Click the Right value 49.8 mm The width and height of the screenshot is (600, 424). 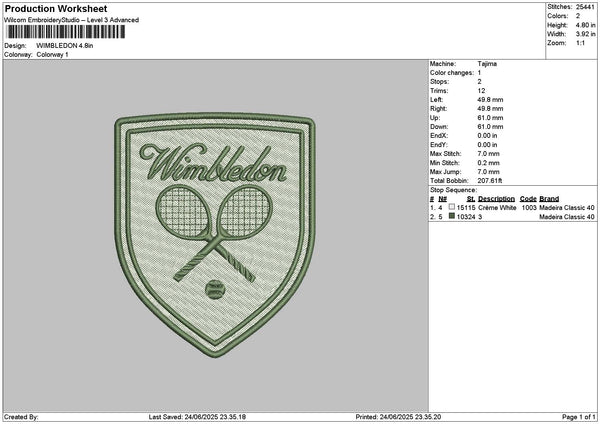pyautogui.click(x=490, y=109)
